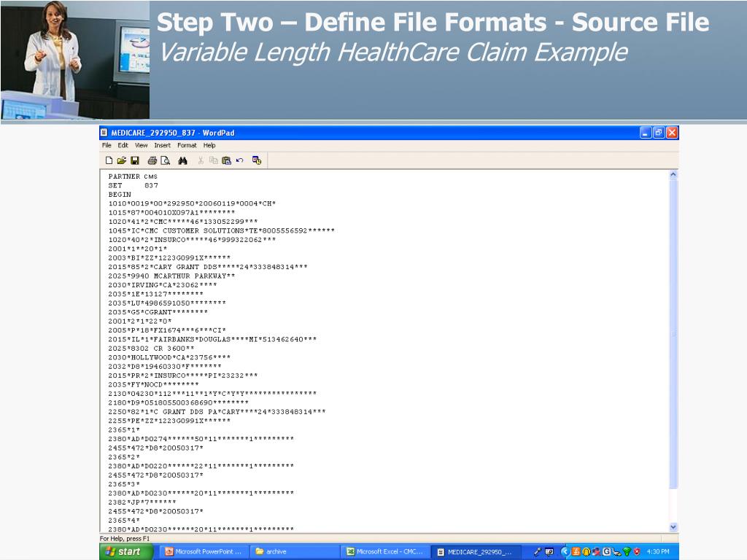Click the vertical scrollbar thumb
Viewport: 747px width, 560px height.
(x=673, y=334)
